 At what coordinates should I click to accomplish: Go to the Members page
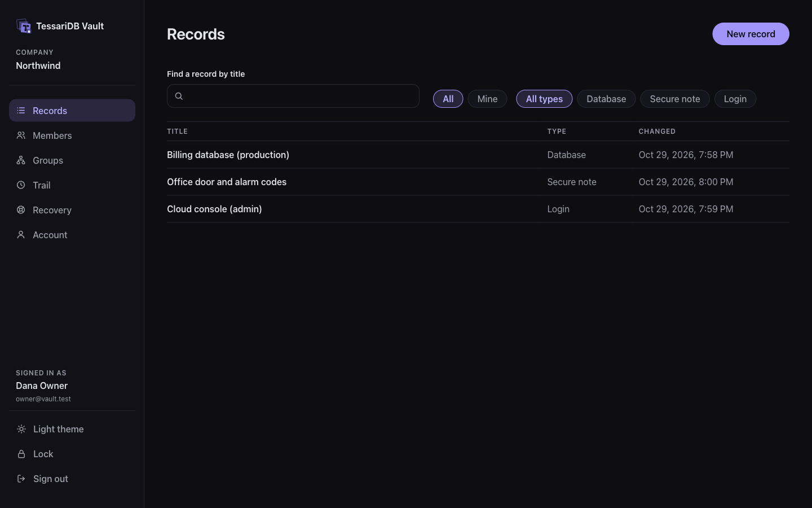72,135
